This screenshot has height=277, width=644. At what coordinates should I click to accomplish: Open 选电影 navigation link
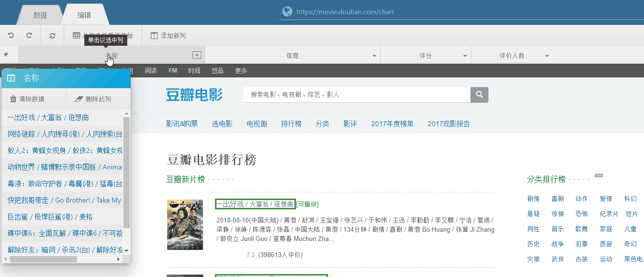pos(222,124)
